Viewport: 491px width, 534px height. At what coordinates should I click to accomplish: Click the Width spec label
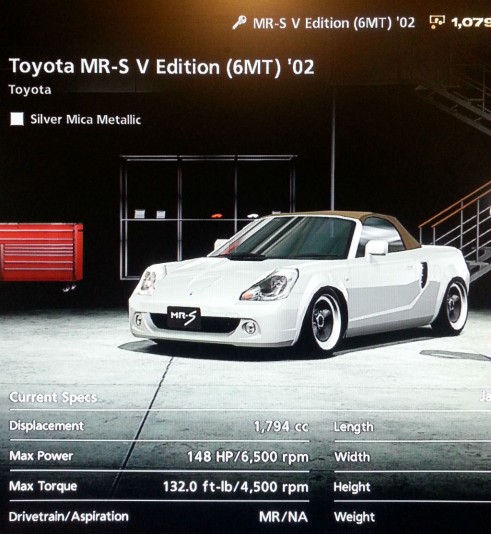click(352, 457)
